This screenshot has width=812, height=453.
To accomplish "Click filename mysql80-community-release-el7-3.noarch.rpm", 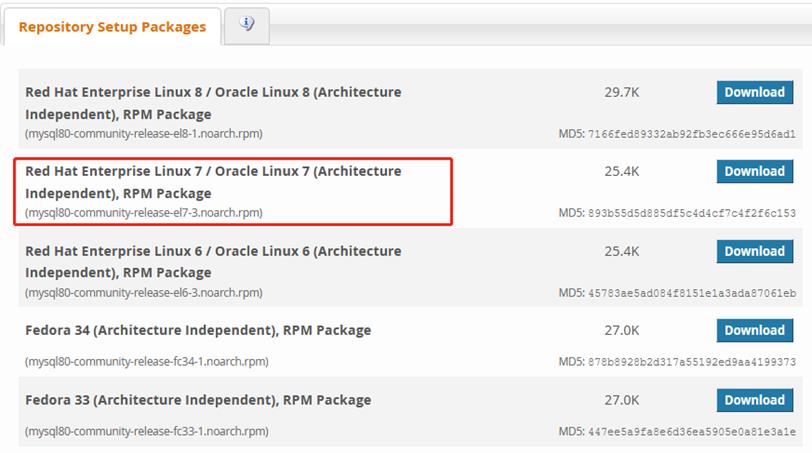I will [x=144, y=213].
